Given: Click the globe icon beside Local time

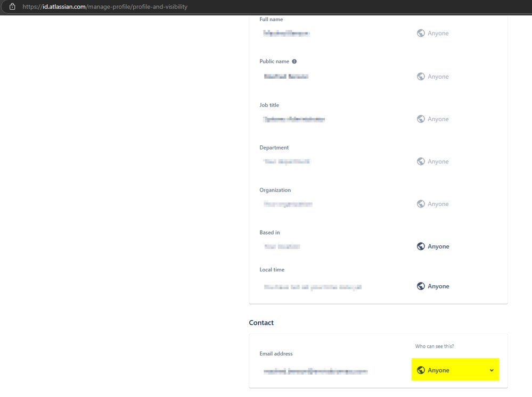Looking at the screenshot, I should 420,286.
